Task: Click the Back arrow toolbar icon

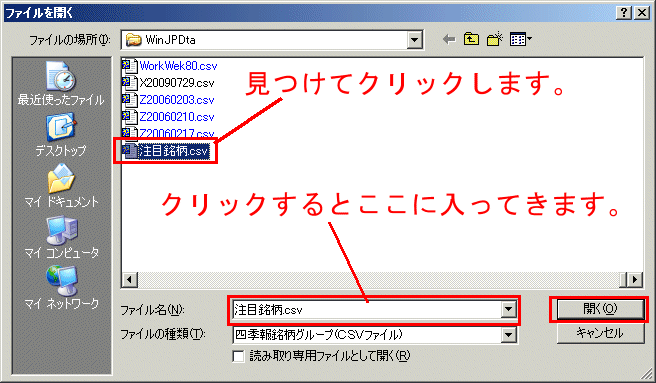Action: (448, 40)
